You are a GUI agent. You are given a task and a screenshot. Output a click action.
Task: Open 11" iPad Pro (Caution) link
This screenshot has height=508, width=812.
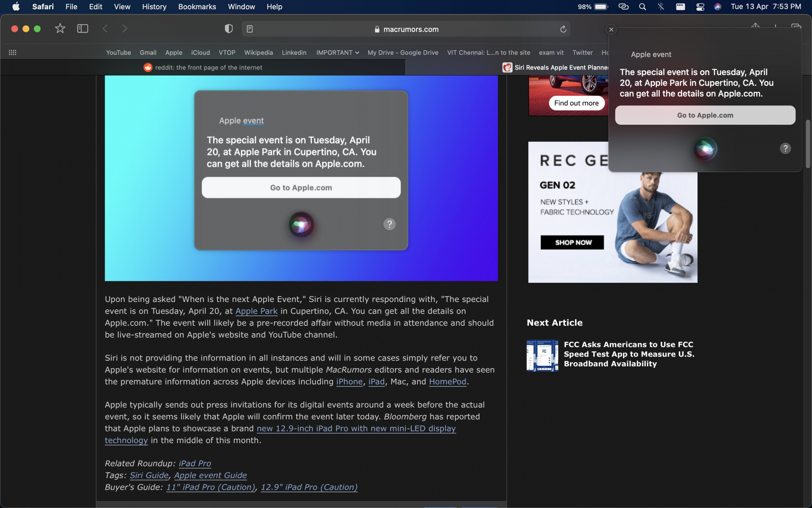[211, 487]
